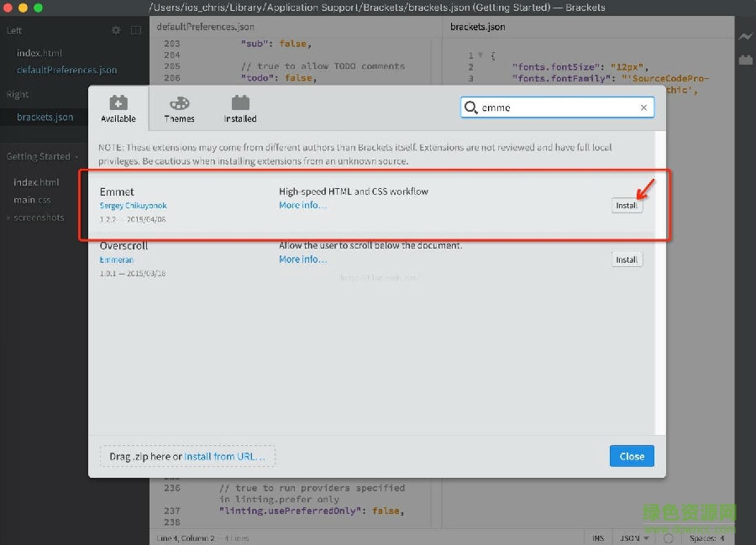Click the Live Preview lightning icon
Screen dimensions: 756x545
[744, 37]
